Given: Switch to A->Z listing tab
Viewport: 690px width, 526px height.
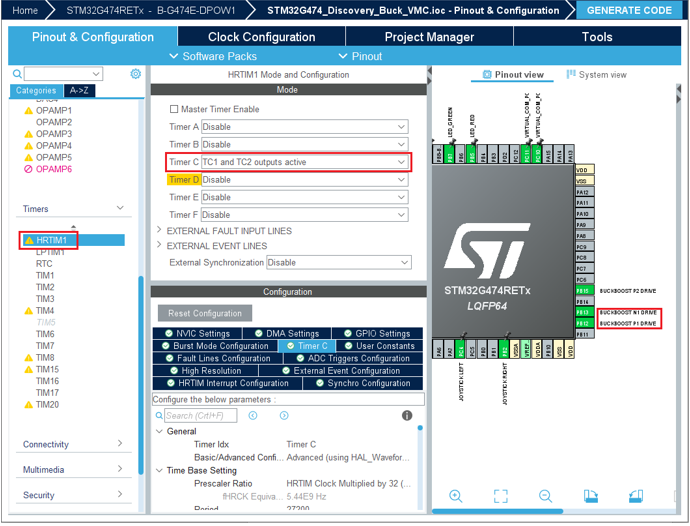Looking at the screenshot, I should coord(79,90).
